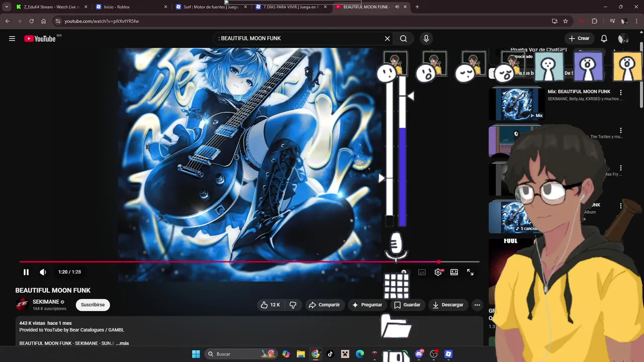This screenshot has height=362, width=644.
Task: Open the browser media control icon
Action: point(612,21)
